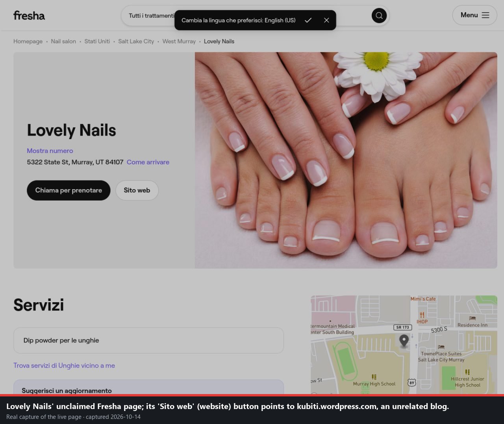Click Mimi's Cafe label on map
Image resolution: width=504 pixels, height=424 pixels.
click(423, 299)
